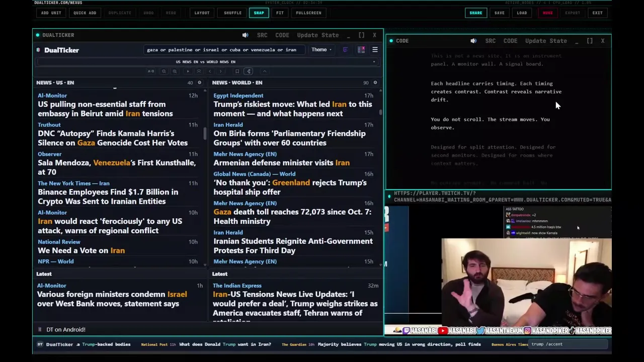This screenshot has width=644, height=362.
Task: Click Update State in the right panel header
Action: (546, 41)
